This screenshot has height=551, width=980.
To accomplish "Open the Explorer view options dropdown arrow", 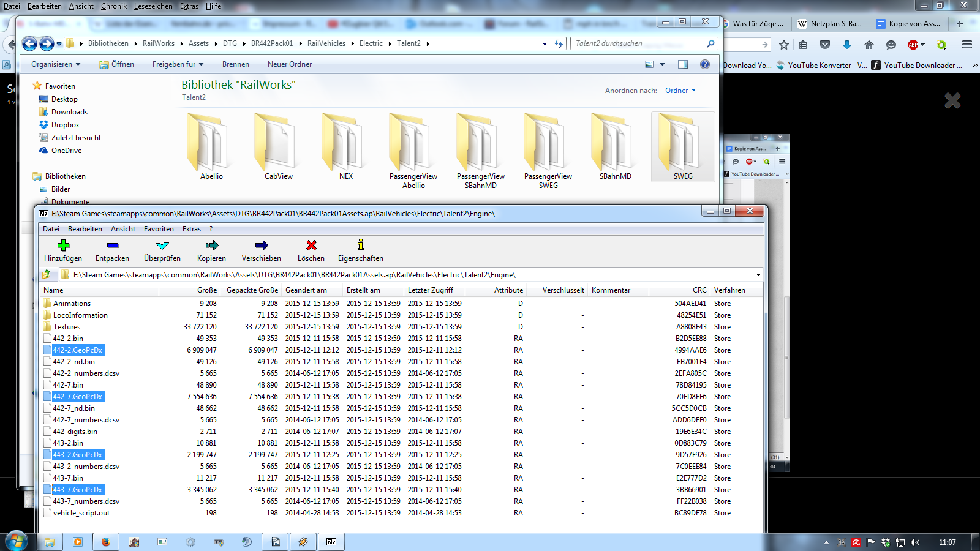I will [662, 64].
